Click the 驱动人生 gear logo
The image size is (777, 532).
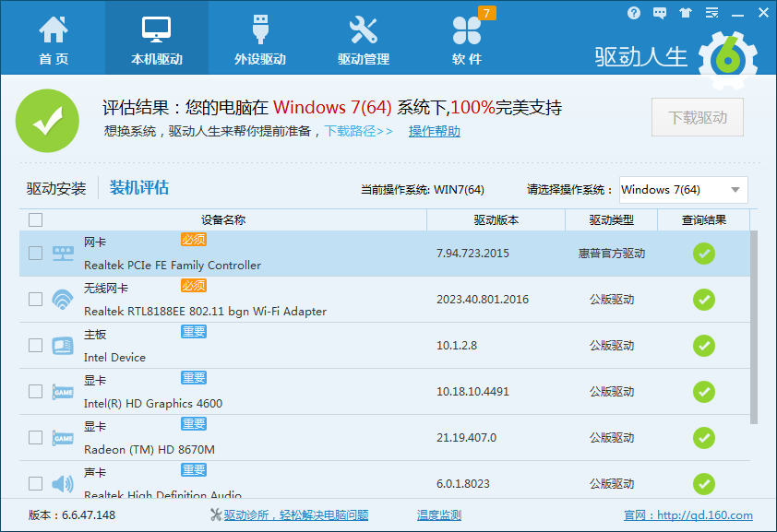click(727, 59)
